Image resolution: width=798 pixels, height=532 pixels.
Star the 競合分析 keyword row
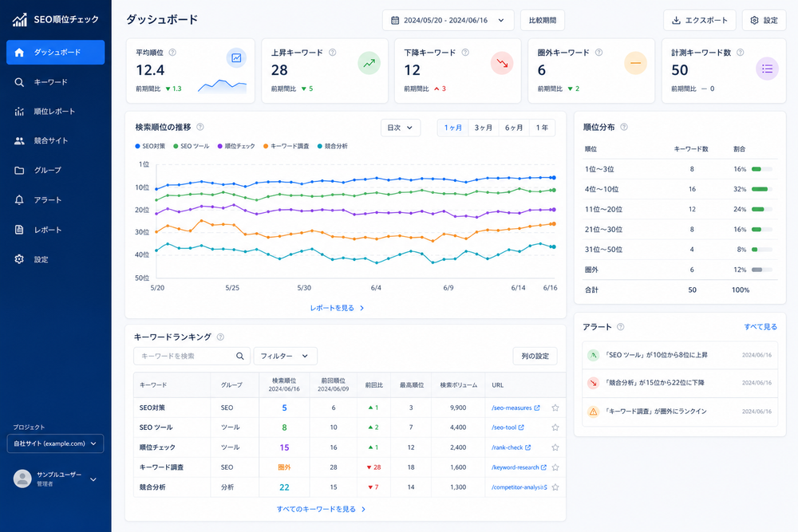(x=555, y=487)
